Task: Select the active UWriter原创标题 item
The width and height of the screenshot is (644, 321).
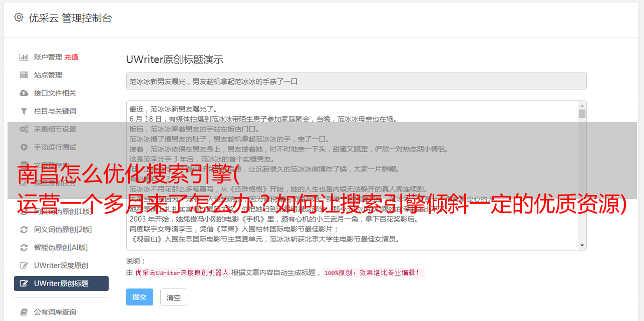Action: click(61, 283)
